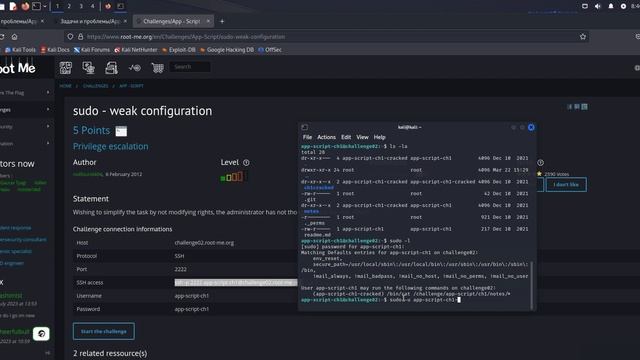Select the terminal window in the taskbar
This screenshot has height=360, width=640.
(x=120, y=6)
